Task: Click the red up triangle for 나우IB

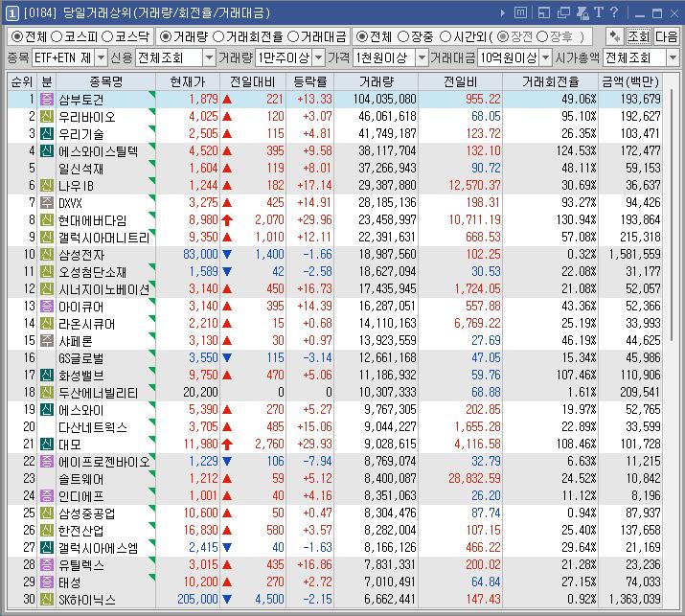Action: pos(227,185)
